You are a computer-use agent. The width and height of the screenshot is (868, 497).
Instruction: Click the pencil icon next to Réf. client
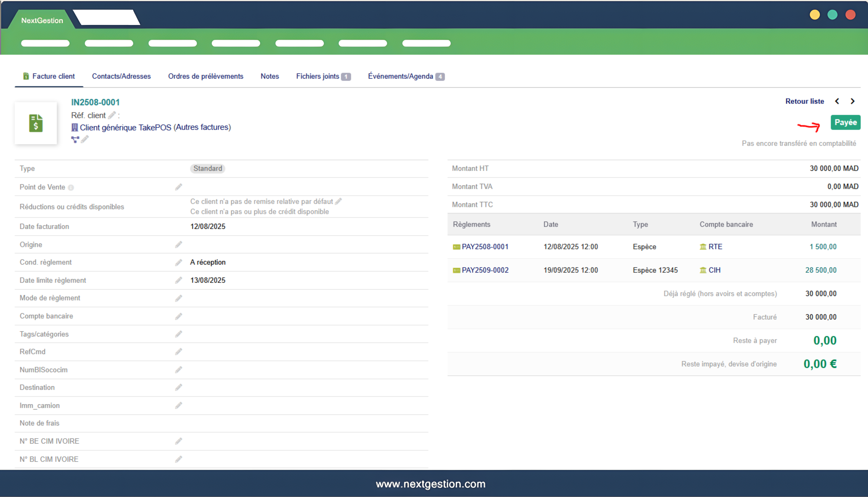coord(112,115)
